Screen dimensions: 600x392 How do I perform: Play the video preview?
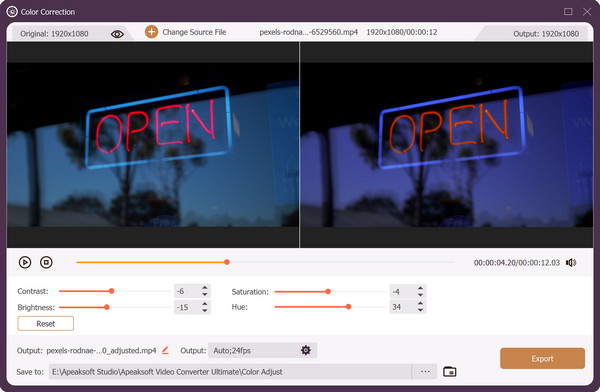pyautogui.click(x=25, y=262)
